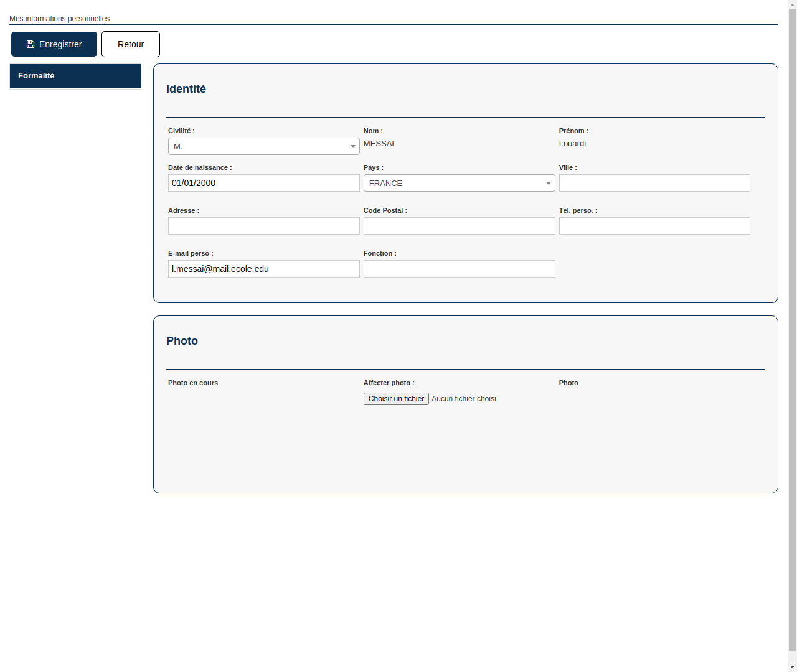
Task: Click the Date de naissance field showing 01/01/2000
Action: click(x=263, y=182)
